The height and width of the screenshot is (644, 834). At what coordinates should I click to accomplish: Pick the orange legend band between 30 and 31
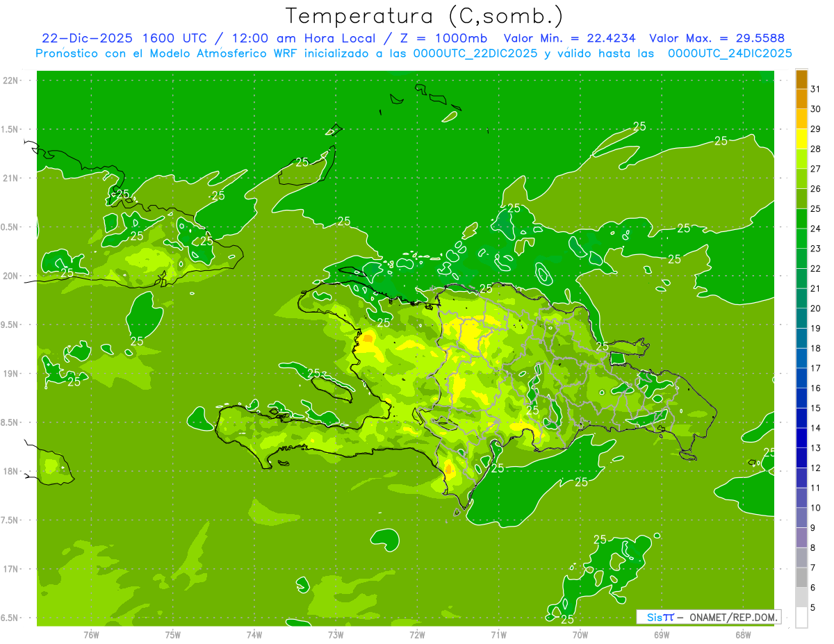click(x=801, y=99)
